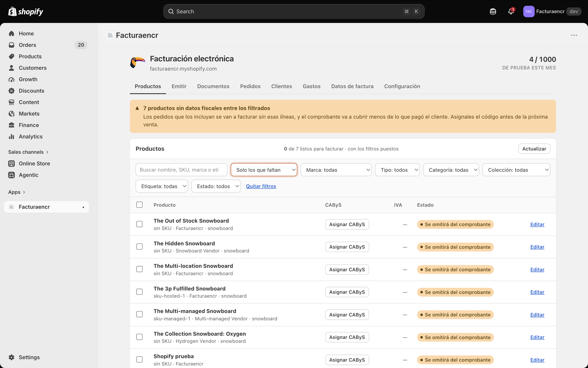Click the Finance bank icon
Screen dimensions: 588x368
coord(12,125)
